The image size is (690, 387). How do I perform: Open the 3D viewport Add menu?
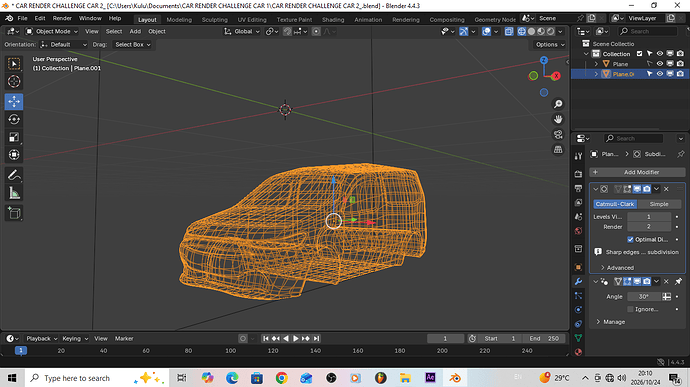[x=135, y=31]
